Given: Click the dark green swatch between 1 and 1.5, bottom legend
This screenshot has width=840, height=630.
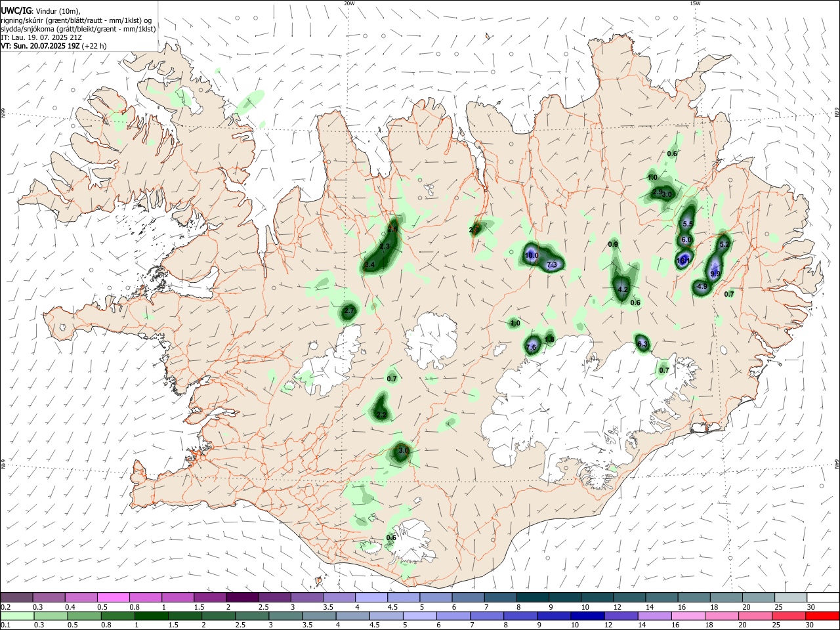Looking at the screenshot, I should [152, 616].
